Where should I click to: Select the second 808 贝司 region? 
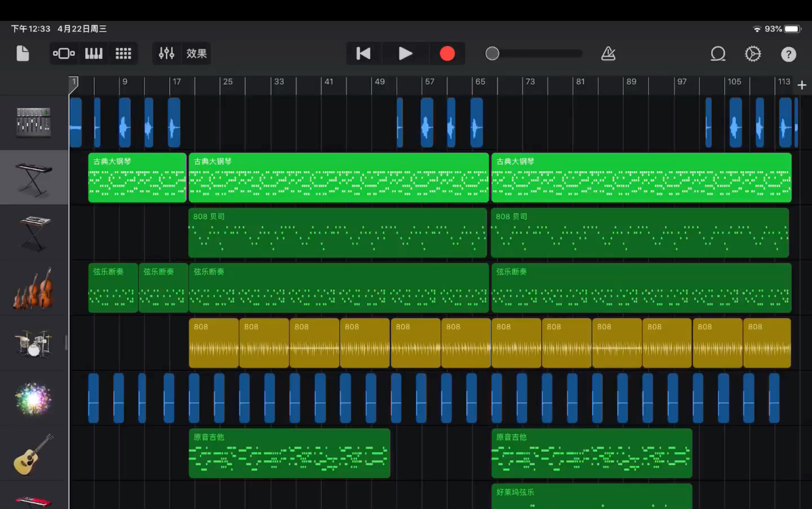pos(640,233)
